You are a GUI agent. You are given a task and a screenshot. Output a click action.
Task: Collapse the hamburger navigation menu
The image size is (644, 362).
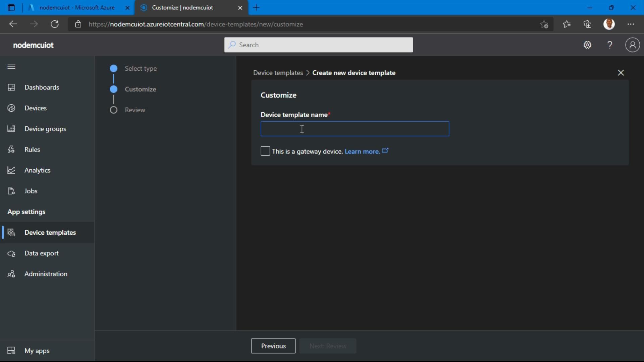tap(11, 67)
